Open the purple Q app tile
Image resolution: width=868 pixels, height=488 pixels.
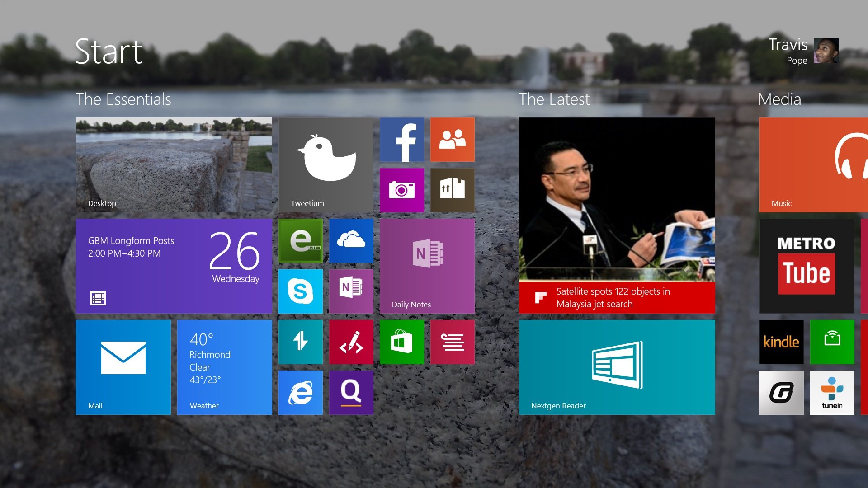(351, 393)
